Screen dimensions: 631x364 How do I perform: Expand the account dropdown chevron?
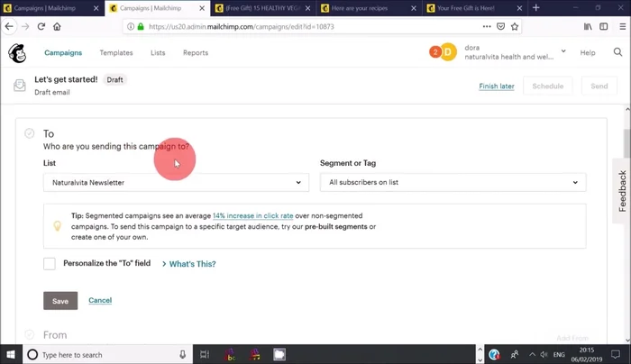coord(563,51)
